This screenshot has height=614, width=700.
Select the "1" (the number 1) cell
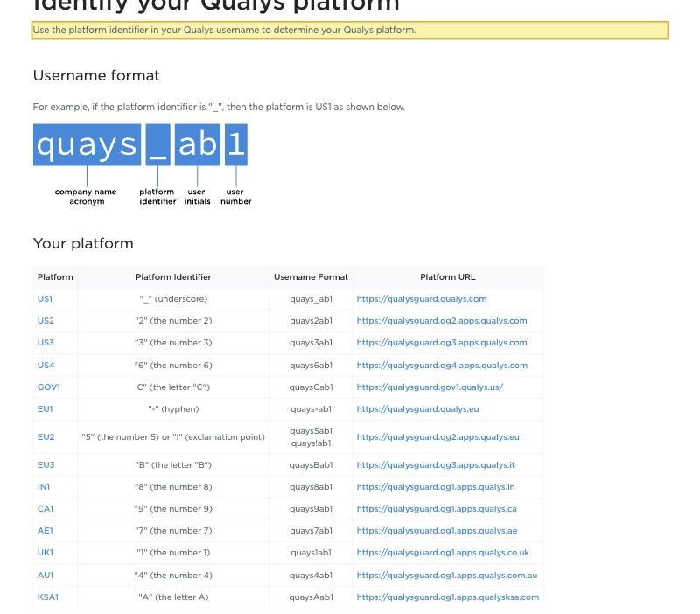[173, 553]
